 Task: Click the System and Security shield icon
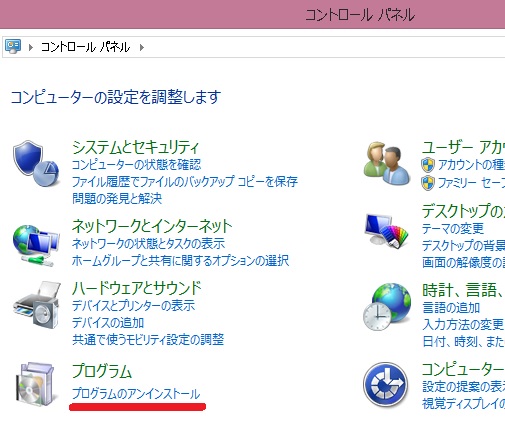coord(36,163)
